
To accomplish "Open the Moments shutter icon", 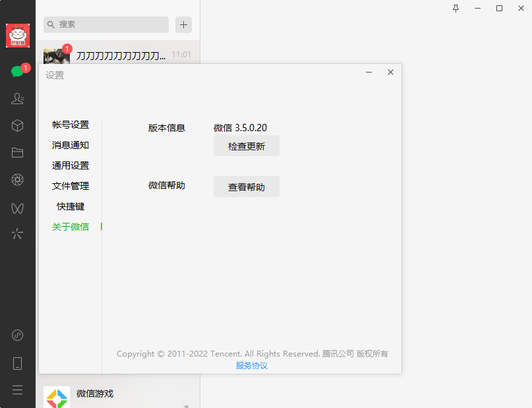I will point(17,180).
